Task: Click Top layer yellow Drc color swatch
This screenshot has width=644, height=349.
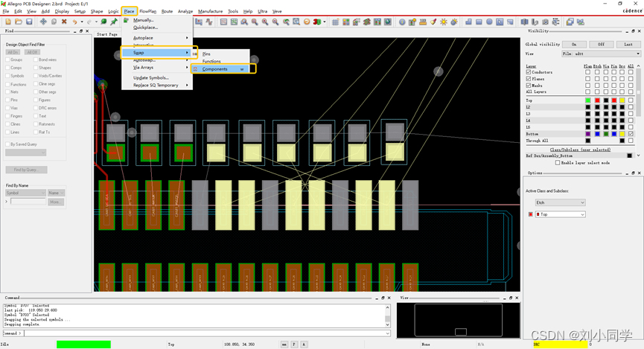Action: point(622,100)
